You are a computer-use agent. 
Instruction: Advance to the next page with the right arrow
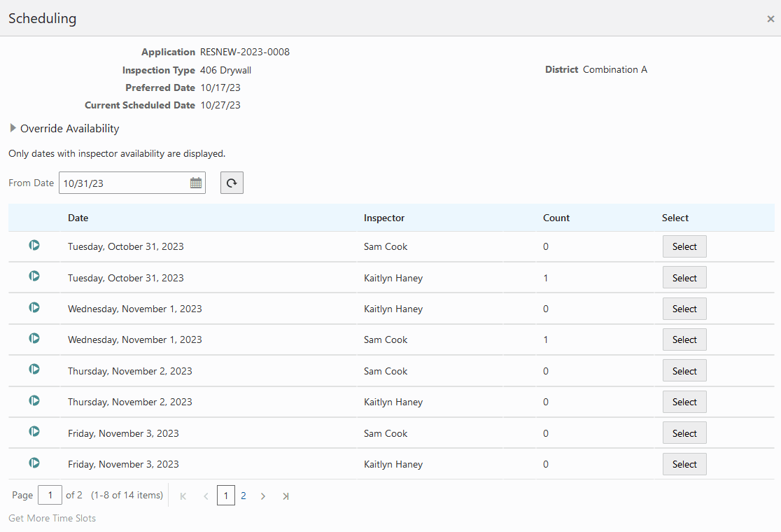click(x=262, y=496)
